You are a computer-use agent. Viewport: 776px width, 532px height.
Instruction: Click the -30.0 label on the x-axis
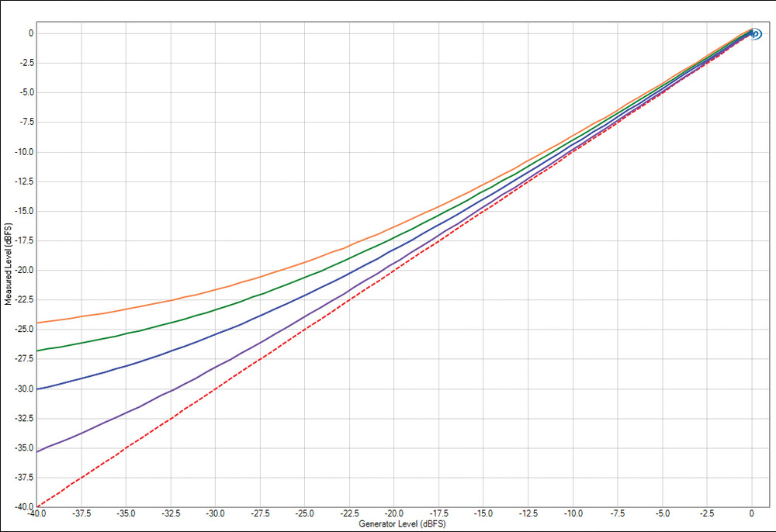click(x=215, y=513)
